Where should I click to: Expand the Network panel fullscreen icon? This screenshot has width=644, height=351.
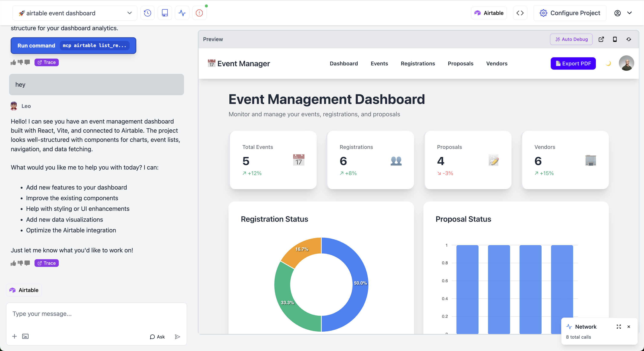[x=619, y=327]
